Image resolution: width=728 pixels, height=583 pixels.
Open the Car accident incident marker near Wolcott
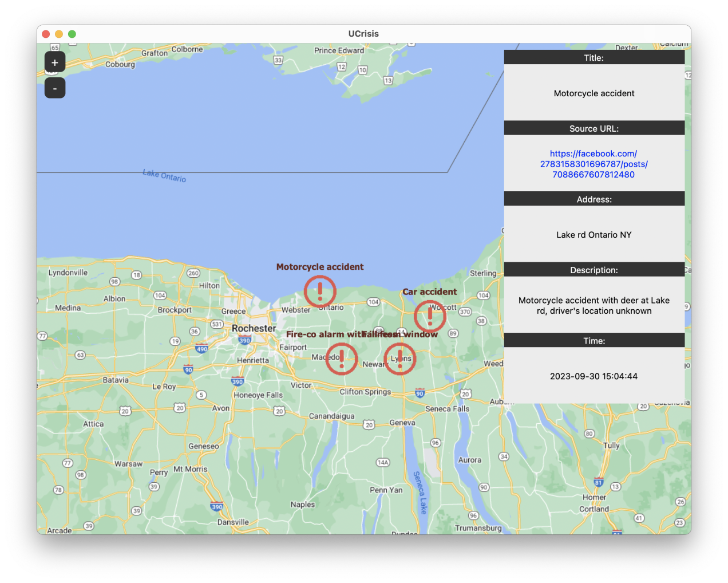pos(429,316)
